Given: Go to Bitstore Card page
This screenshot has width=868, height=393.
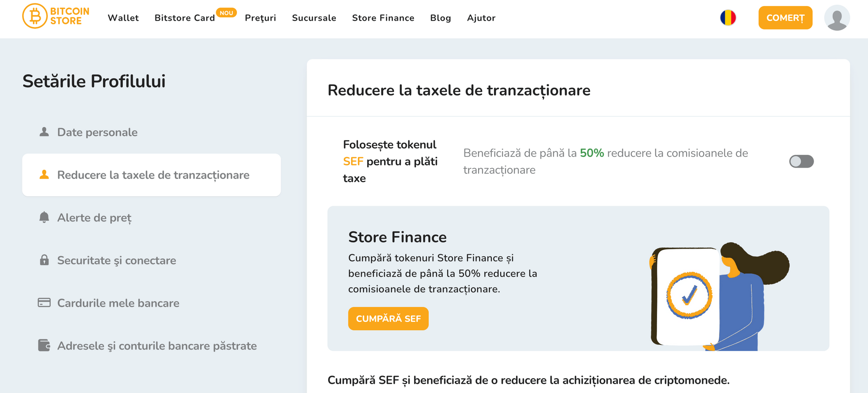Looking at the screenshot, I should [x=184, y=18].
